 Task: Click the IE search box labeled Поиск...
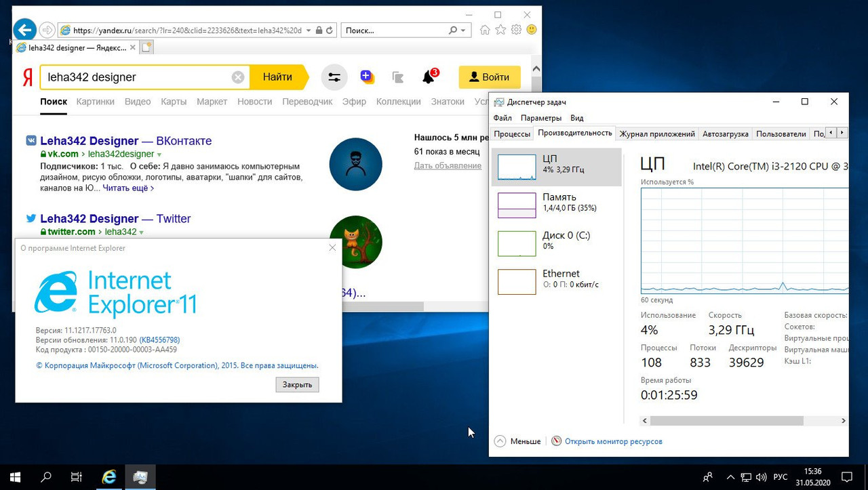tap(395, 30)
